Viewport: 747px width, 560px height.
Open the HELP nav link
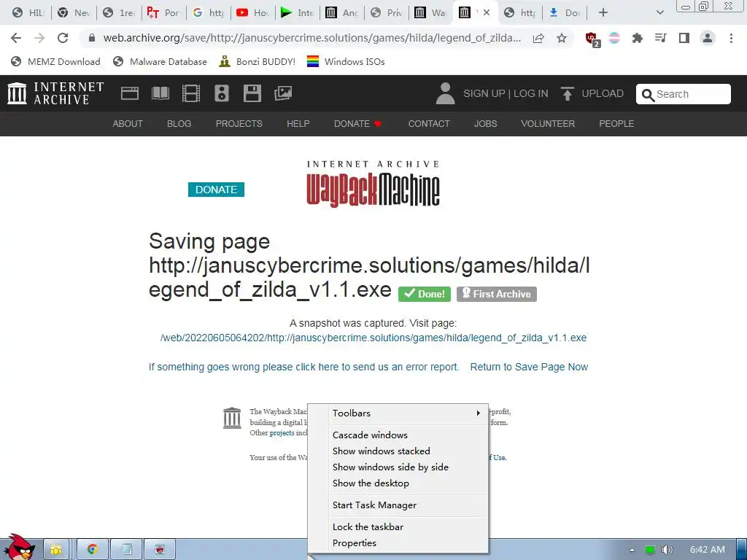(x=298, y=124)
